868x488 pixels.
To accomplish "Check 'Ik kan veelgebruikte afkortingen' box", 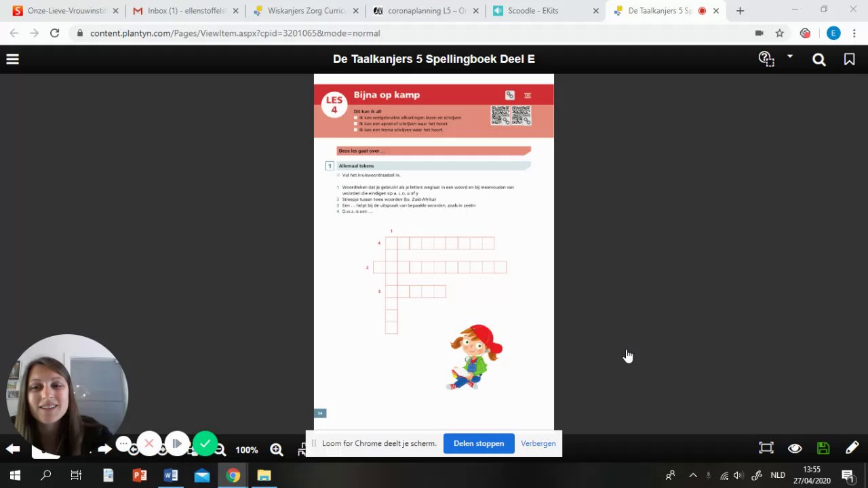I will coord(356,118).
